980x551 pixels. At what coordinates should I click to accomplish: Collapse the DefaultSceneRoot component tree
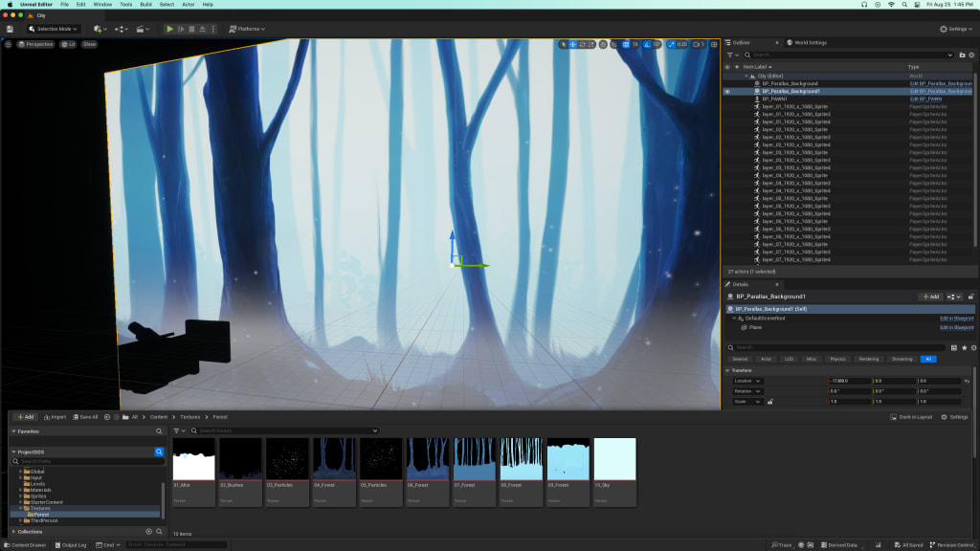735,318
